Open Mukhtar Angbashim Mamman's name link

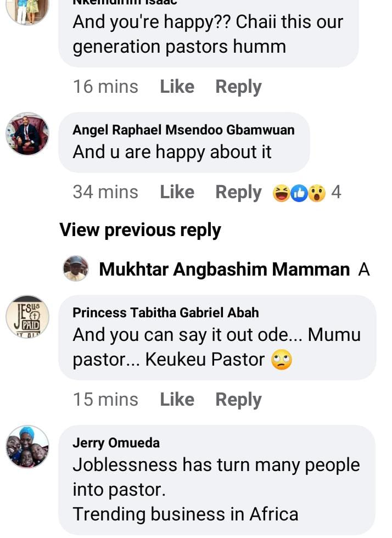[224, 270]
